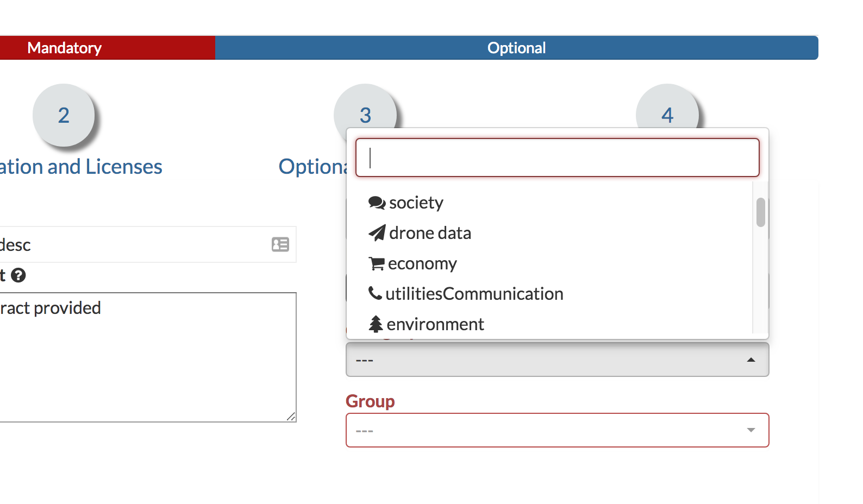
Task: Click the abstract textarea resize handle
Action: pyautogui.click(x=291, y=417)
